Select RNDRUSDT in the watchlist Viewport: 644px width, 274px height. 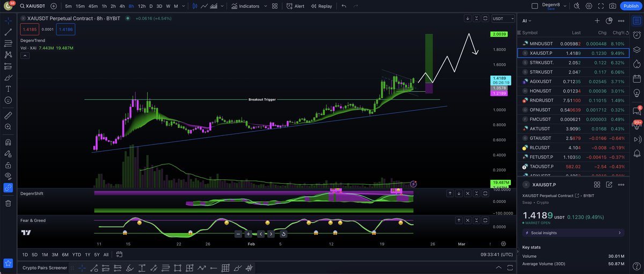point(573,100)
